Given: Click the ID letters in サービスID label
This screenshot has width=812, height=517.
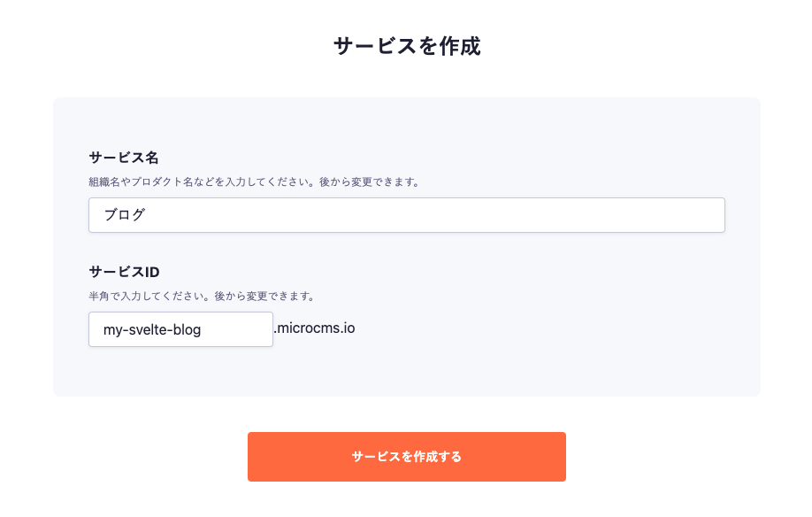Looking at the screenshot, I should [x=151, y=271].
